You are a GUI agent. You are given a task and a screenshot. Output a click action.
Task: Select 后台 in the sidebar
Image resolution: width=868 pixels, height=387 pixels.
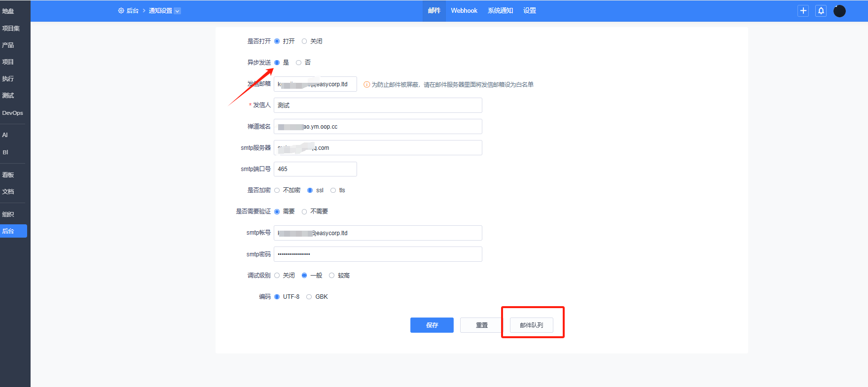point(13,231)
